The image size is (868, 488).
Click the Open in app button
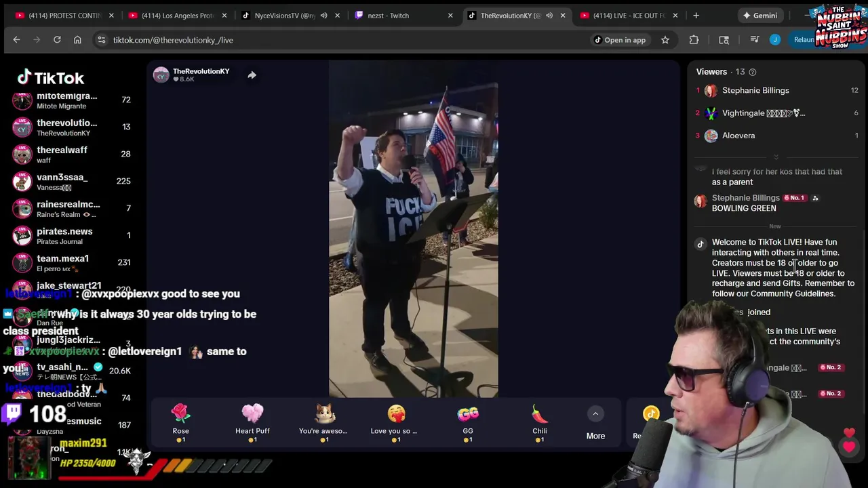[x=620, y=40]
